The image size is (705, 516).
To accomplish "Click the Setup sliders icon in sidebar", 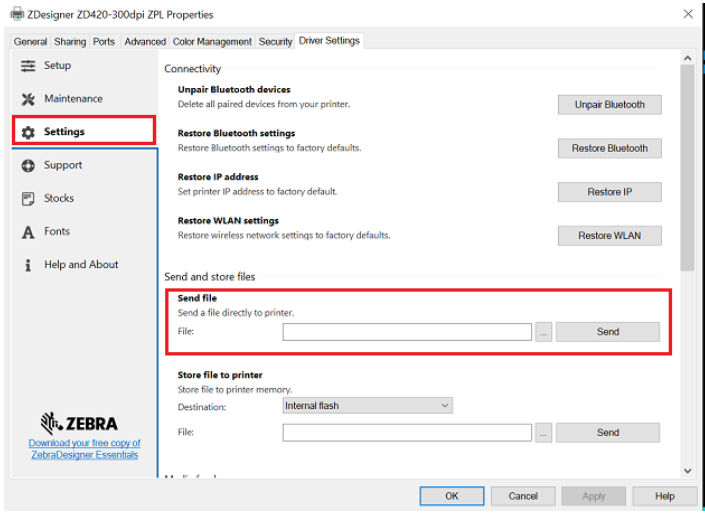I will pyautogui.click(x=28, y=66).
